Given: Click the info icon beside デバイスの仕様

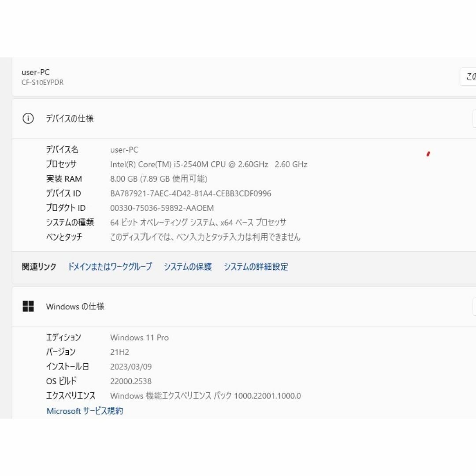Looking at the screenshot, I should pos(28,119).
